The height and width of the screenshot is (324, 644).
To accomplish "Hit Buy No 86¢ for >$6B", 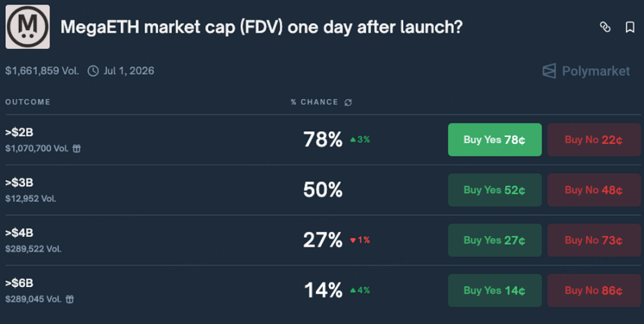I will tap(594, 290).
